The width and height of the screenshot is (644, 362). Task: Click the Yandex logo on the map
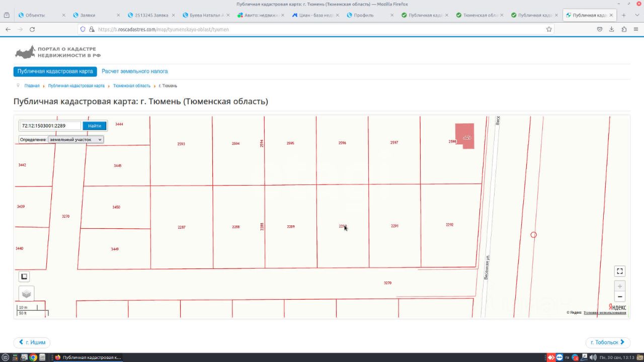tap(617, 307)
